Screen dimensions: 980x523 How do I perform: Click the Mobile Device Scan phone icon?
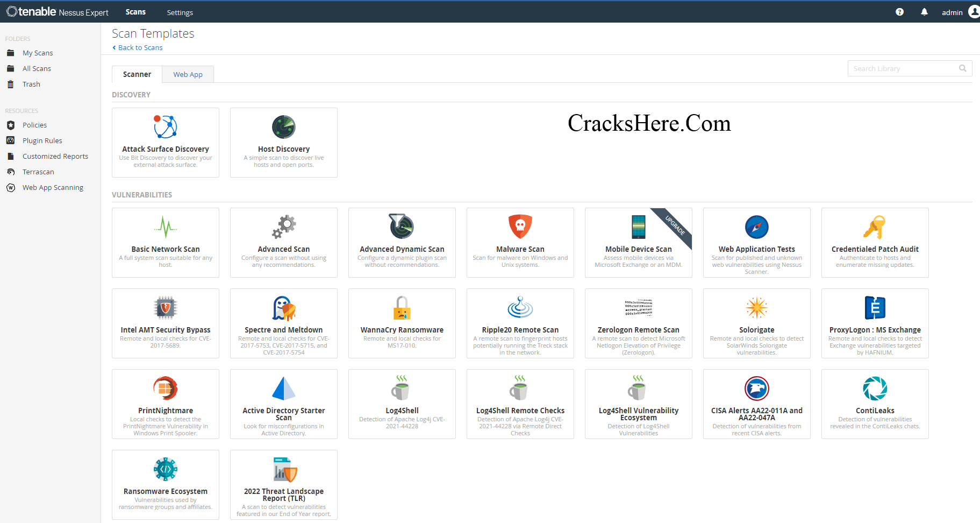pyautogui.click(x=639, y=227)
